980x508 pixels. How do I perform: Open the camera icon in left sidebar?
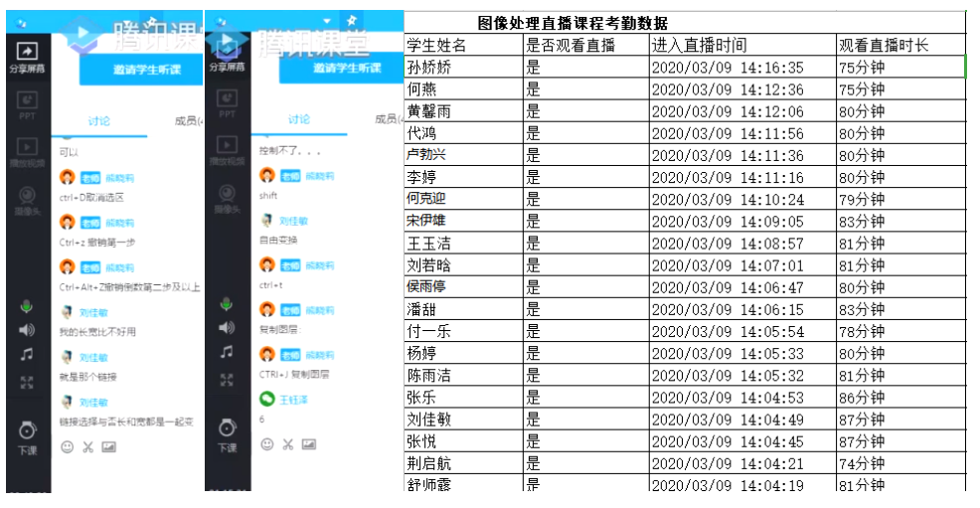(x=28, y=197)
